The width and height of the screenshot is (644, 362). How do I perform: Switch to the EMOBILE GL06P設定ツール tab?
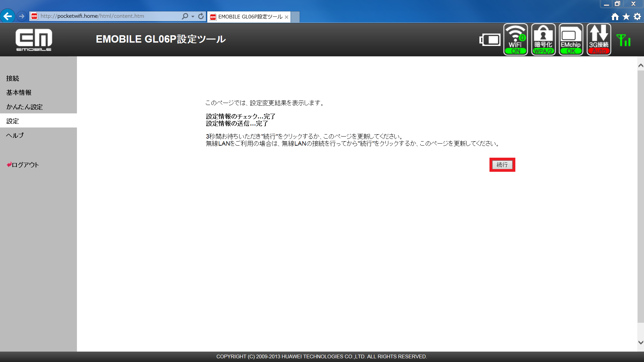tap(249, 16)
